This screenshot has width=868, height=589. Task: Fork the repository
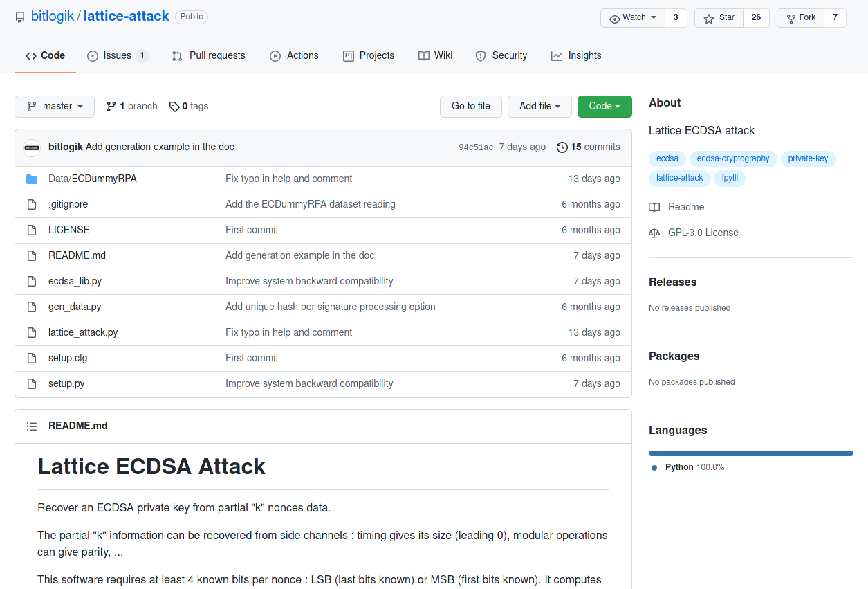pos(800,17)
